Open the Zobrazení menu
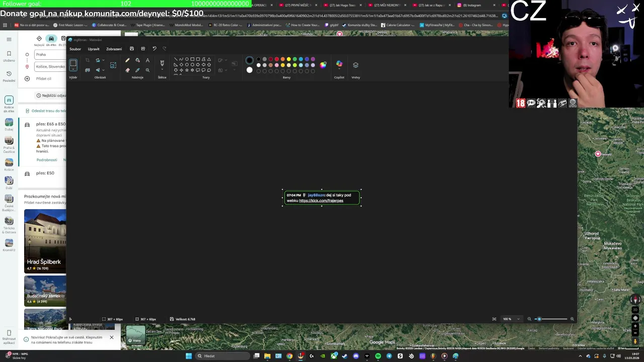This screenshot has width=644, height=362. (114, 49)
